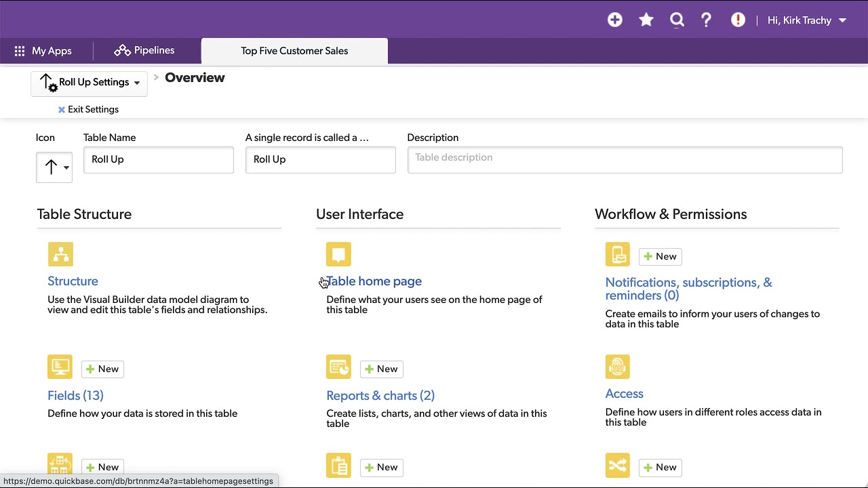Open the Table home page link

(374, 281)
